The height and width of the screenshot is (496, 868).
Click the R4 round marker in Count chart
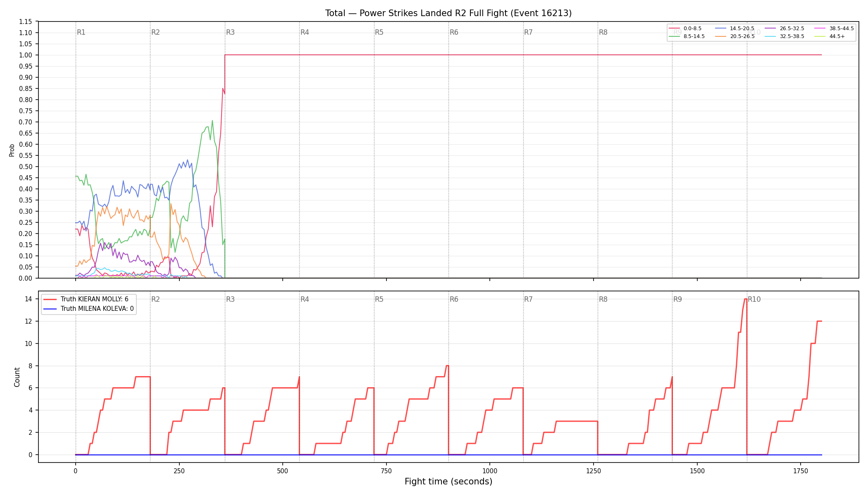pos(305,299)
